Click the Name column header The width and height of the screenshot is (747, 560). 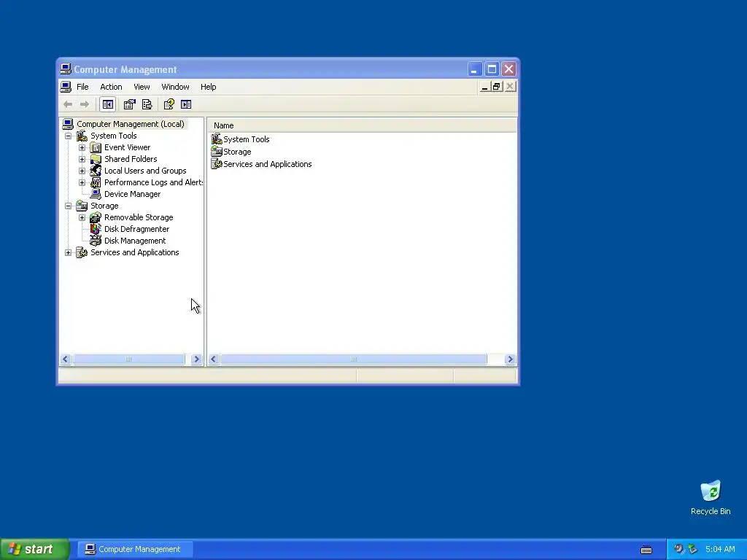[x=362, y=125]
